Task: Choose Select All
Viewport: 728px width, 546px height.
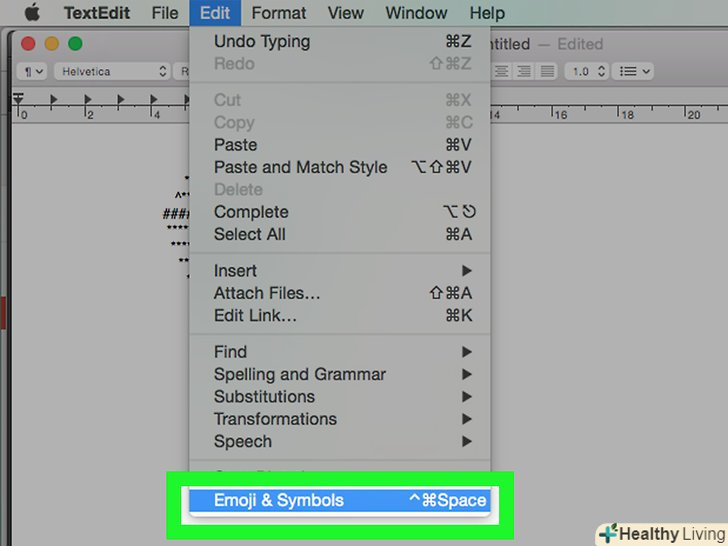Action: click(x=340, y=234)
